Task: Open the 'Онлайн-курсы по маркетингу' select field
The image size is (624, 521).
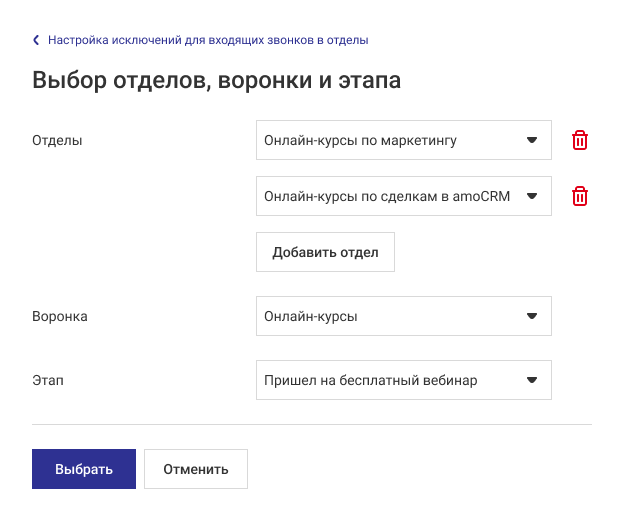Action: (x=390, y=141)
